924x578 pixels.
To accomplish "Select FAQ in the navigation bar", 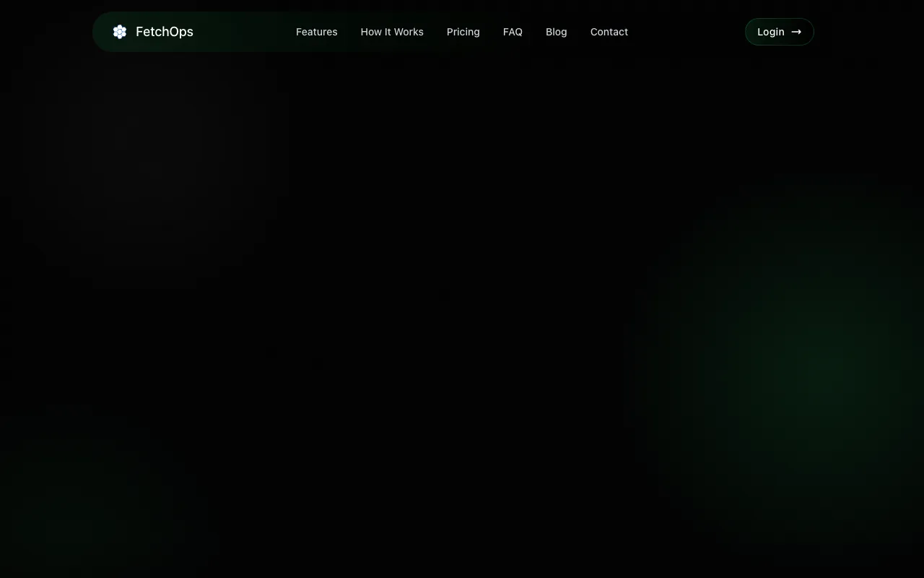I will tap(513, 32).
